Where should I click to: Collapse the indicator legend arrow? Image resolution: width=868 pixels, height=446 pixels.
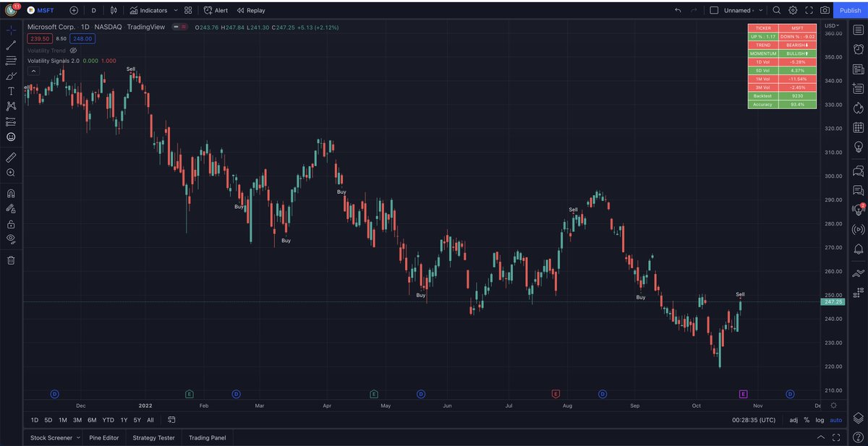tap(34, 71)
